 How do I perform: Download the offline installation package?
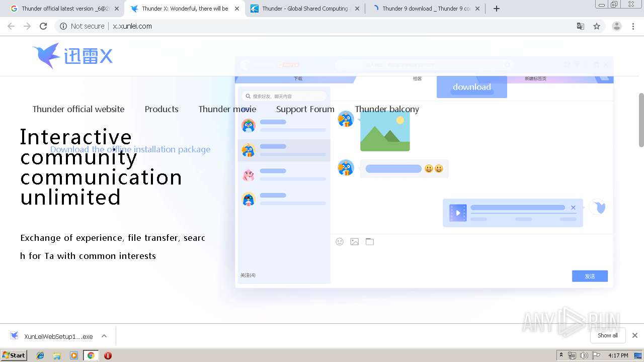[x=130, y=149]
